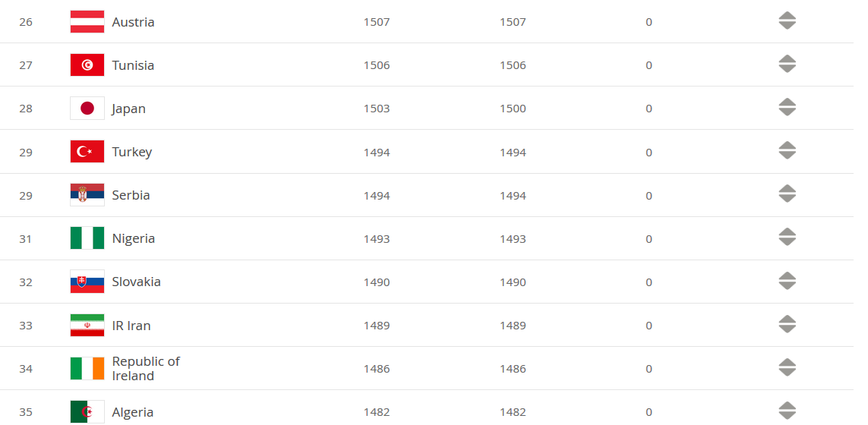Click the Serbia flag icon
The image size is (868, 425).
pos(87,195)
